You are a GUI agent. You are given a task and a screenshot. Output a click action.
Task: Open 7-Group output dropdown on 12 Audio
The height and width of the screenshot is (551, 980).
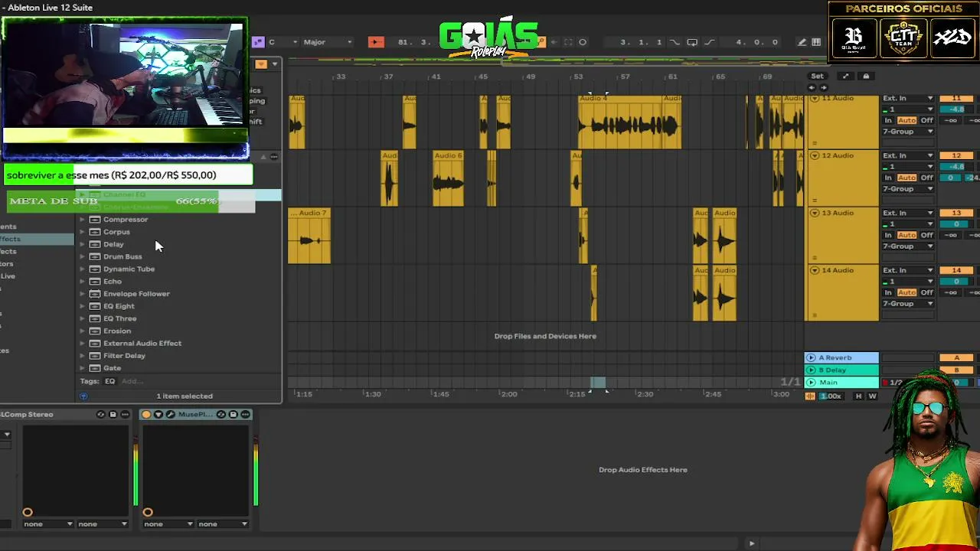[x=908, y=189]
